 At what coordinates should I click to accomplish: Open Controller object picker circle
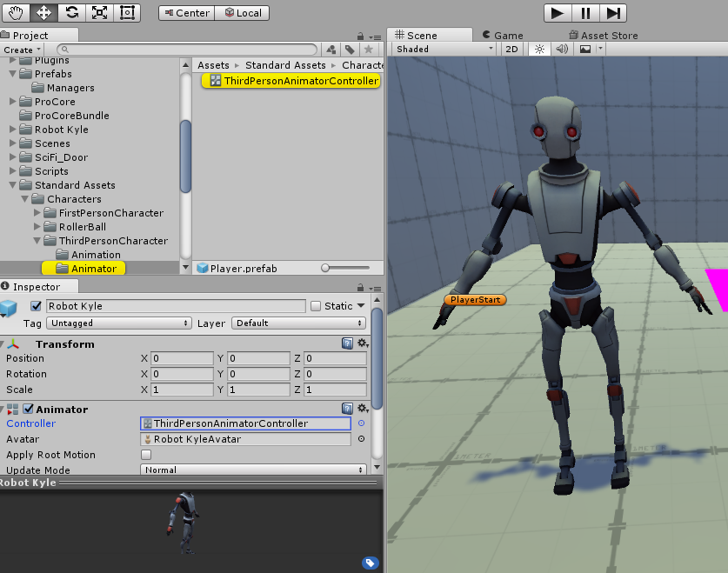pos(361,423)
